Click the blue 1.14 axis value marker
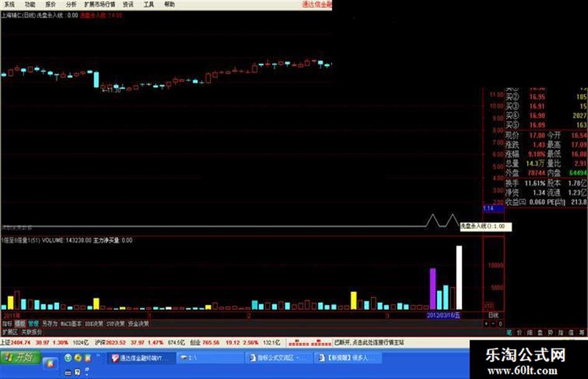Viewport: 588px width, 379px height. 493,208
